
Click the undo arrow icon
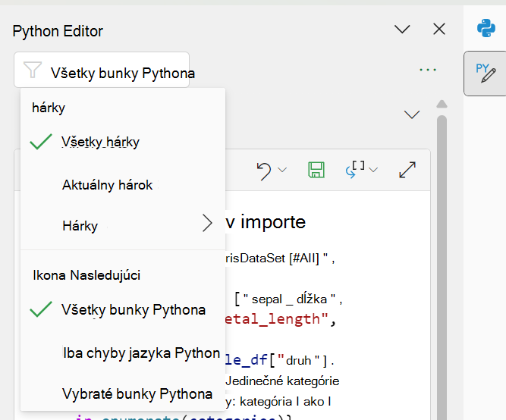pyautogui.click(x=264, y=171)
